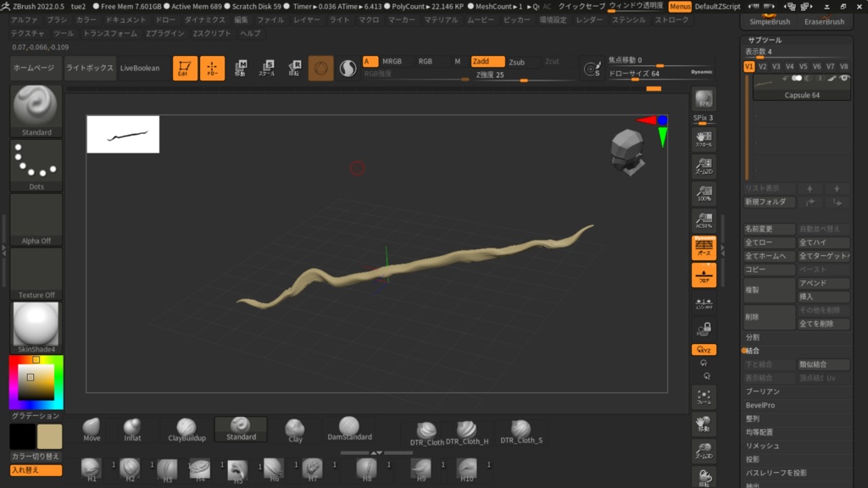This screenshot has height=488, width=868.
Task: Activate the Draw mode button
Action: (212, 68)
